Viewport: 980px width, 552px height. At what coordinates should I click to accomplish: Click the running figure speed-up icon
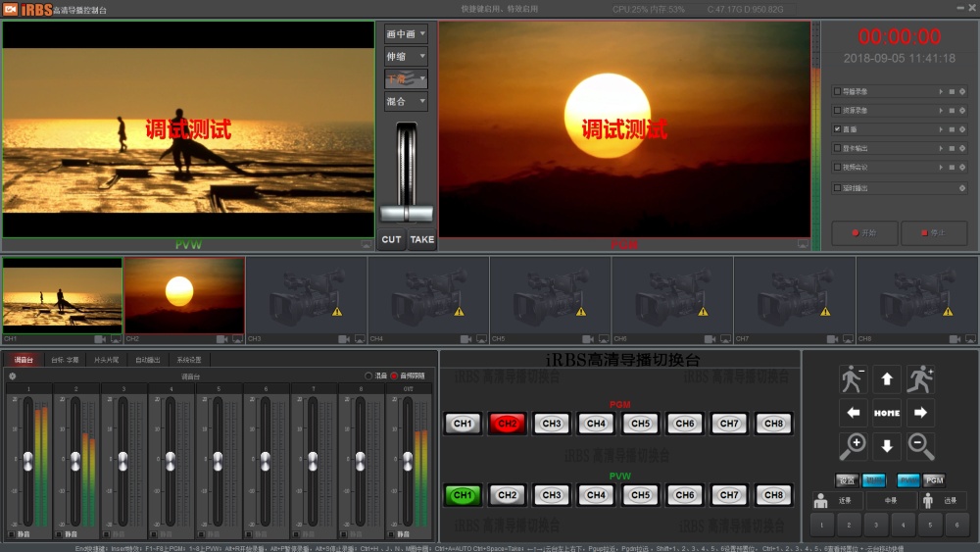920,378
